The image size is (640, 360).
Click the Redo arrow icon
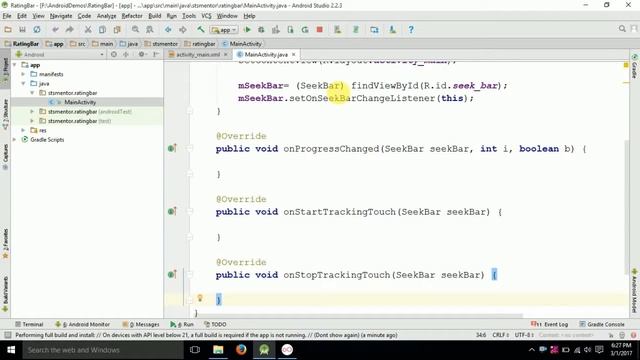(70, 29)
